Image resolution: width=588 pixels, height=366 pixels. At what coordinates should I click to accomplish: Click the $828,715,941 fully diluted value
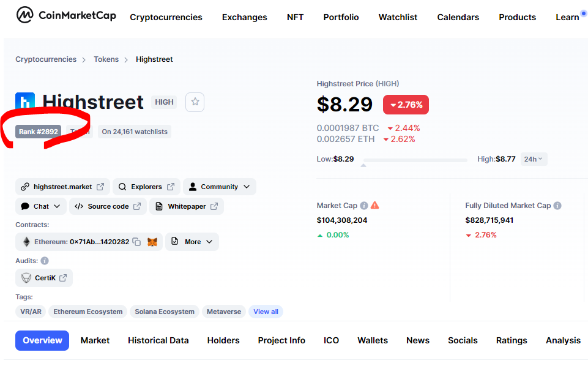pyautogui.click(x=489, y=220)
